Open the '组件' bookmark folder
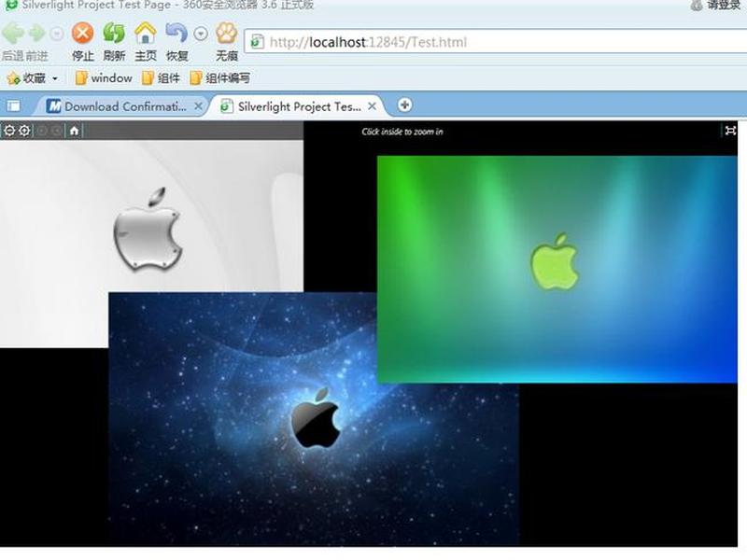Image resolution: width=747 pixels, height=560 pixels. [x=162, y=78]
